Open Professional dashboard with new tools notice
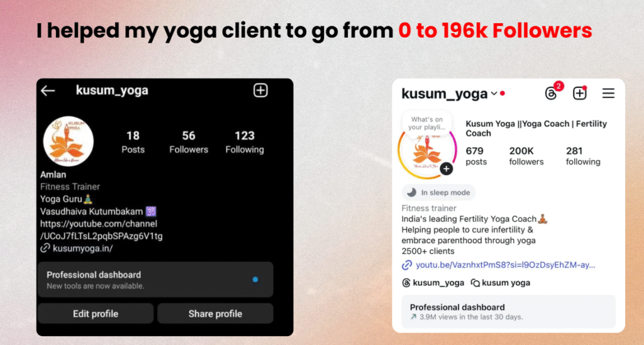 click(x=156, y=280)
